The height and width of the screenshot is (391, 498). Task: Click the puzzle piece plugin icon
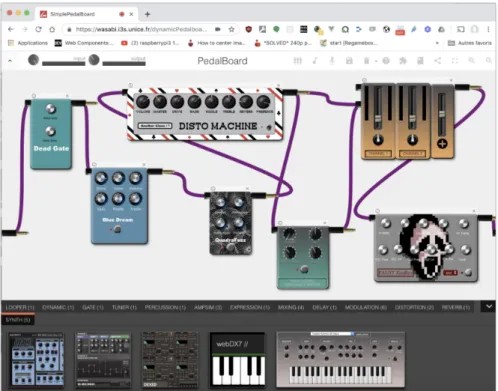click(403, 61)
